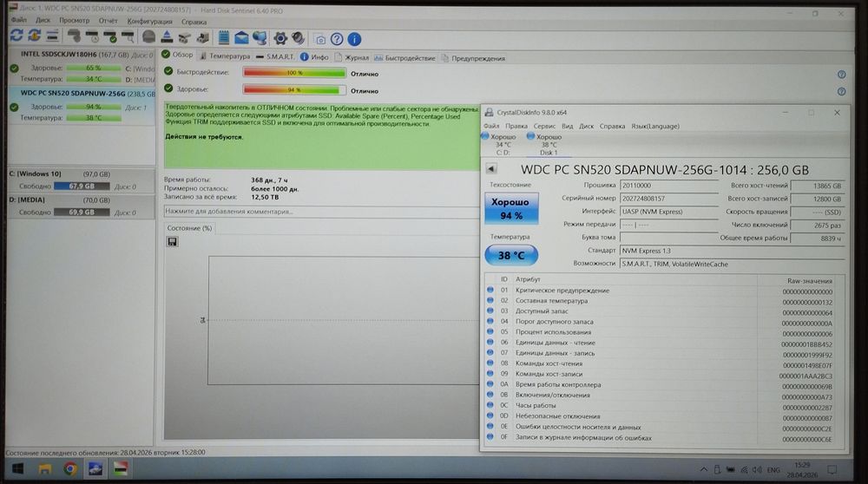The image size is (868, 484).
Task: Click the speaker sound toolbar icon
Action: click(x=299, y=38)
